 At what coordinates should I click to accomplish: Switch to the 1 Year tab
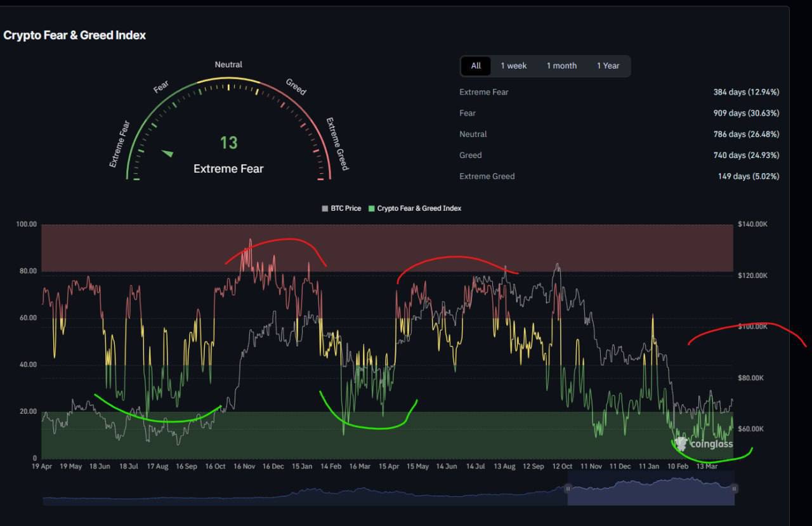tap(607, 65)
